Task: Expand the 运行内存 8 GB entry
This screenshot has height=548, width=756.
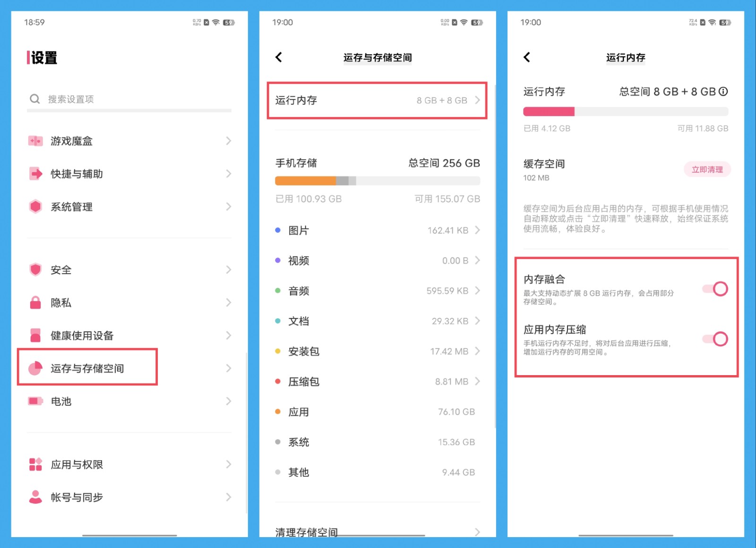Action: tap(377, 100)
